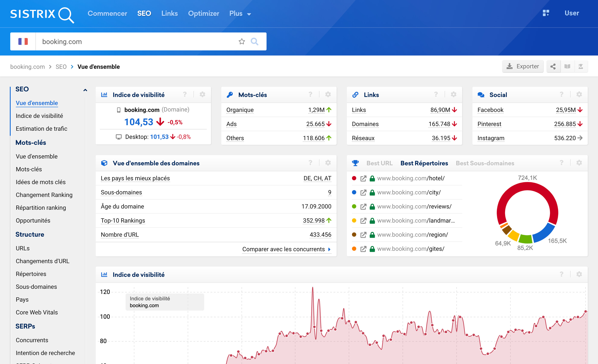Open settings gear of visibility chart panel
This screenshot has width=598, height=364.
[579, 274]
